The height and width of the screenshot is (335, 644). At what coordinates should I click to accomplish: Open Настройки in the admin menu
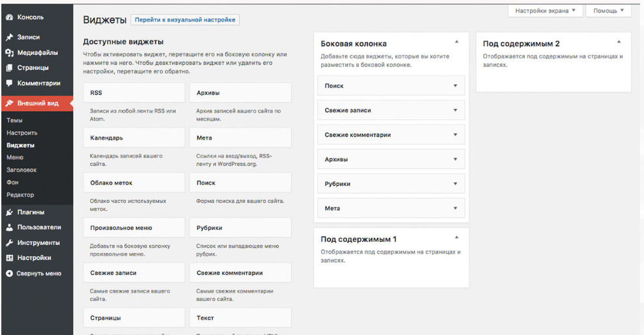point(34,257)
